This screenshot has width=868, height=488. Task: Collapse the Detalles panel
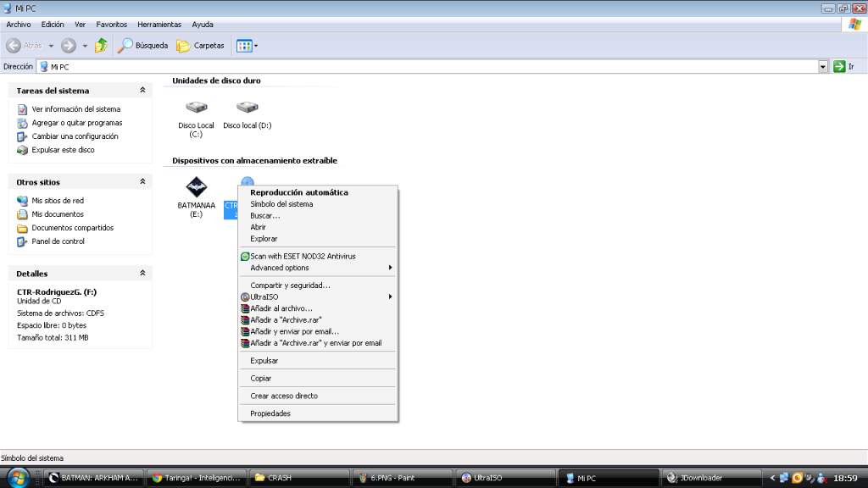point(142,274)
